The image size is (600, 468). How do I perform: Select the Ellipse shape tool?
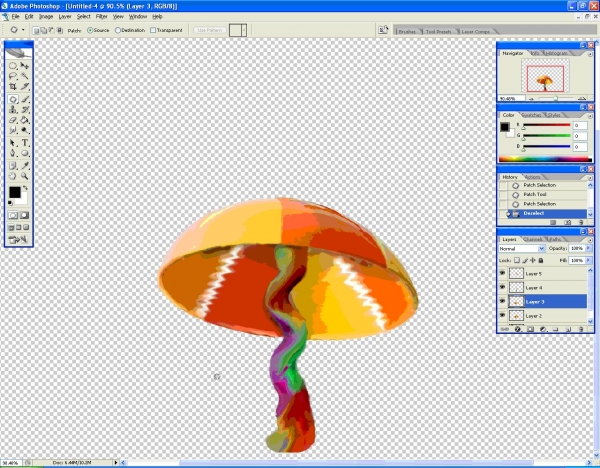click(24, 153)
